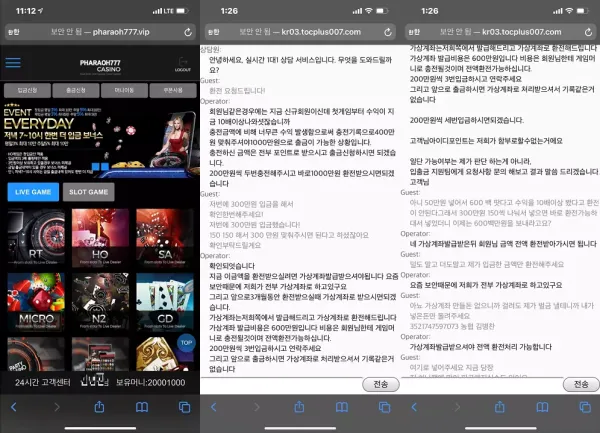Switch to the SLOT GAME tab
This screenshot has height=433, width=600.
[88, 192]
